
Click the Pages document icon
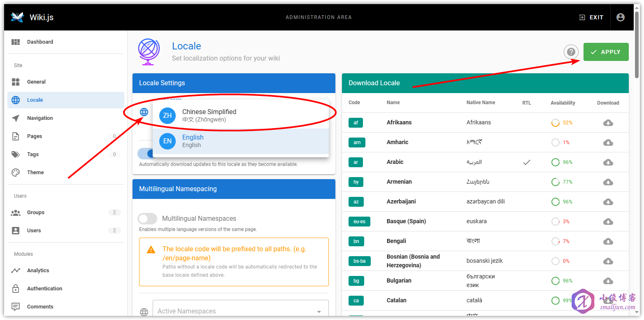tap(16, 136)
